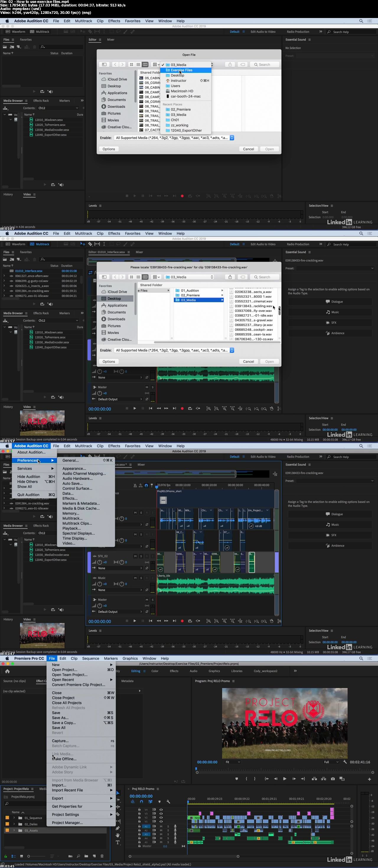This screenshot has width=378, height=868.
Task: Open 03_Media path dropdown in Please locate dialog
Action: [189, 277]
